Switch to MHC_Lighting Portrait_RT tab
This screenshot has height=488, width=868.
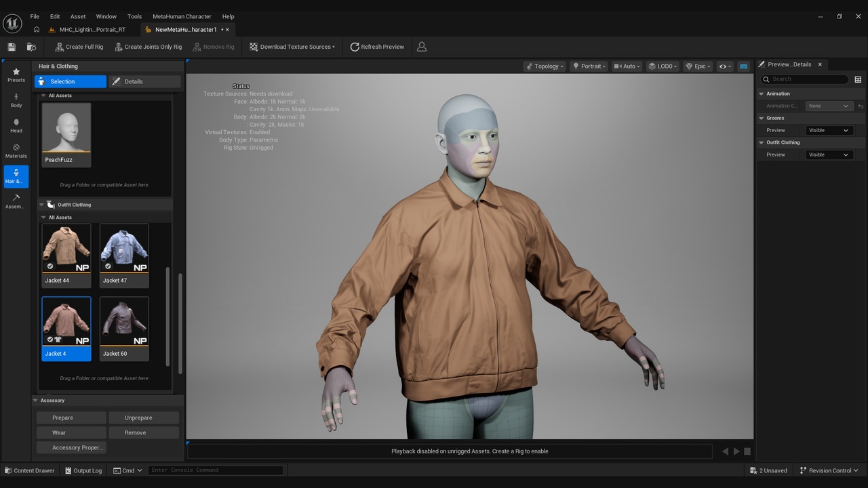pyautogui.click(x=87, y=30)
